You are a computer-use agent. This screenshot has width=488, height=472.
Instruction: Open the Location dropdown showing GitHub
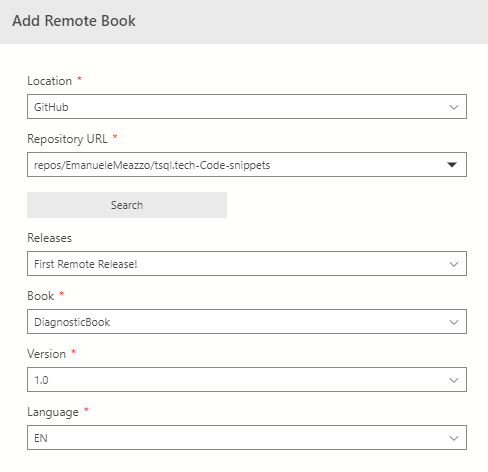click(x=247, y=107)
